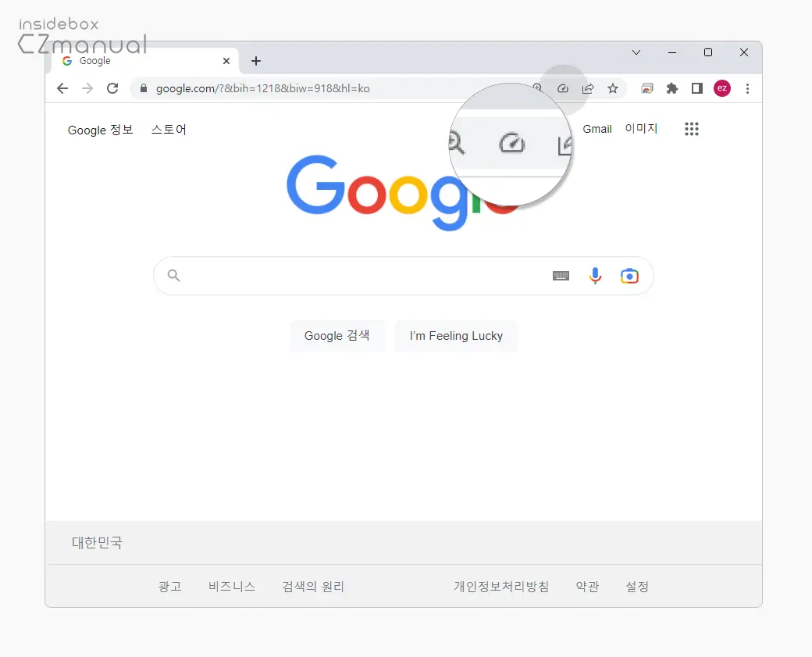Minimize the Chrome window
Viewport: 812px width, 657px height.
pyautogui.click(x=672, y=52)
